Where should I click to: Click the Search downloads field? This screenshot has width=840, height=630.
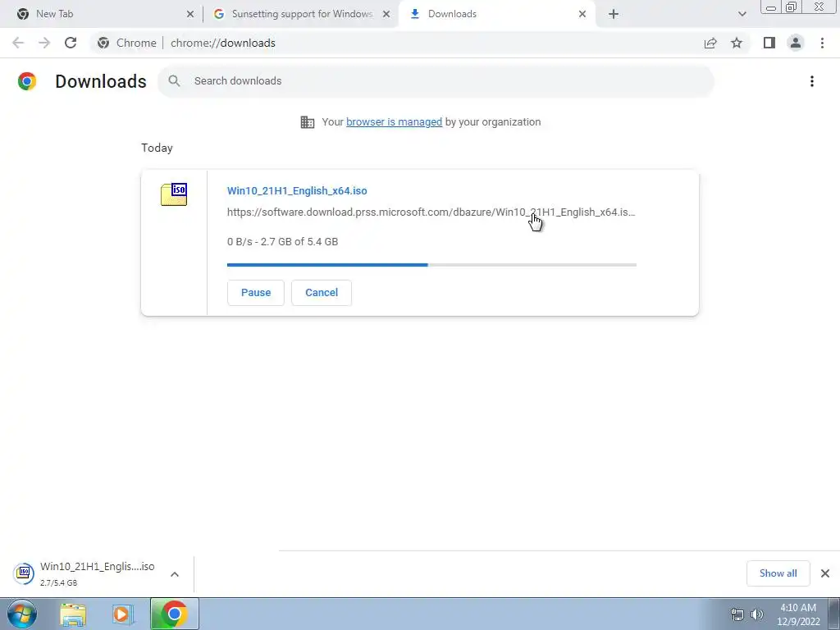tap(436, 81)
